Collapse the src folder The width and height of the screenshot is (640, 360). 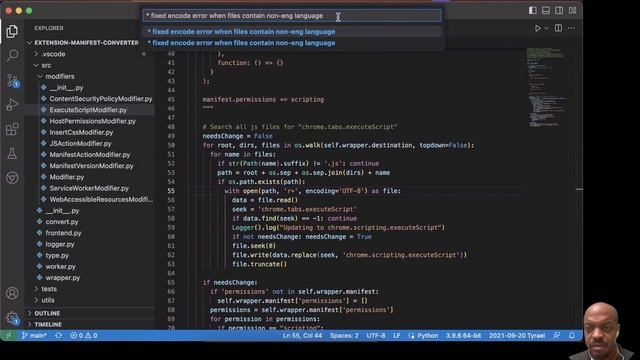tap(46, 65)
